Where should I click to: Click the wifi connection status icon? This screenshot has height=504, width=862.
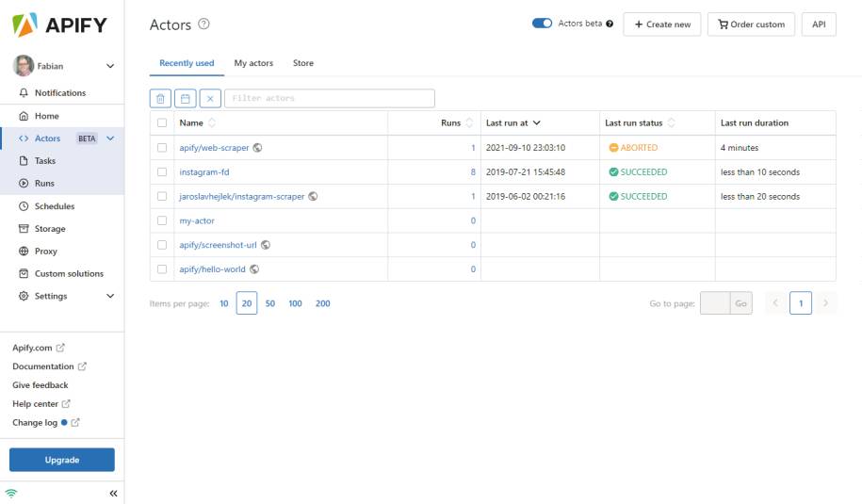tap(11, 493)
